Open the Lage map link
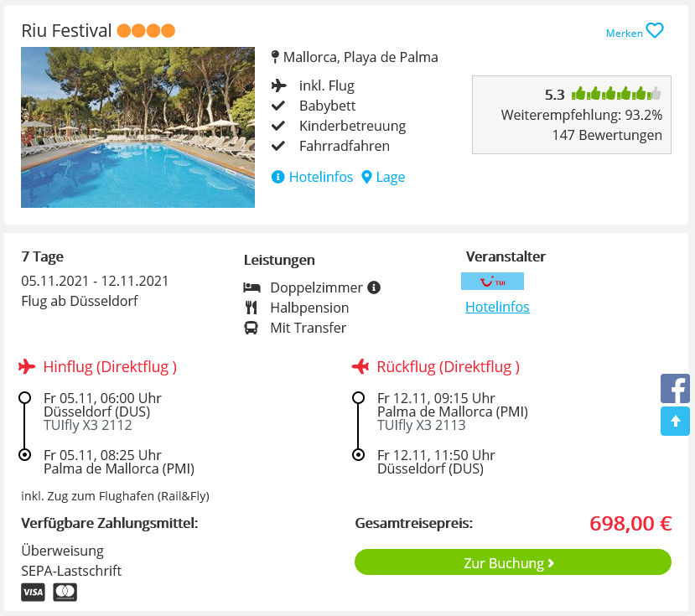695x616 pixels. [383, 177]
